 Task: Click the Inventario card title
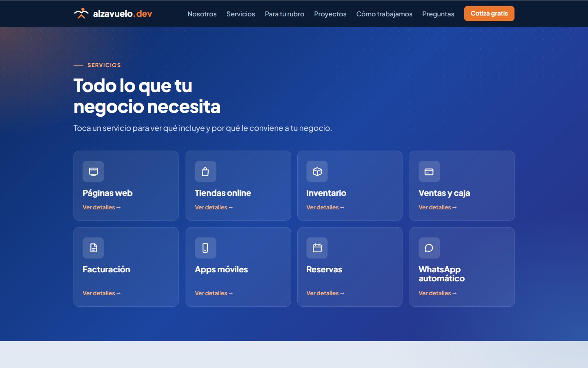pos(326,193)
